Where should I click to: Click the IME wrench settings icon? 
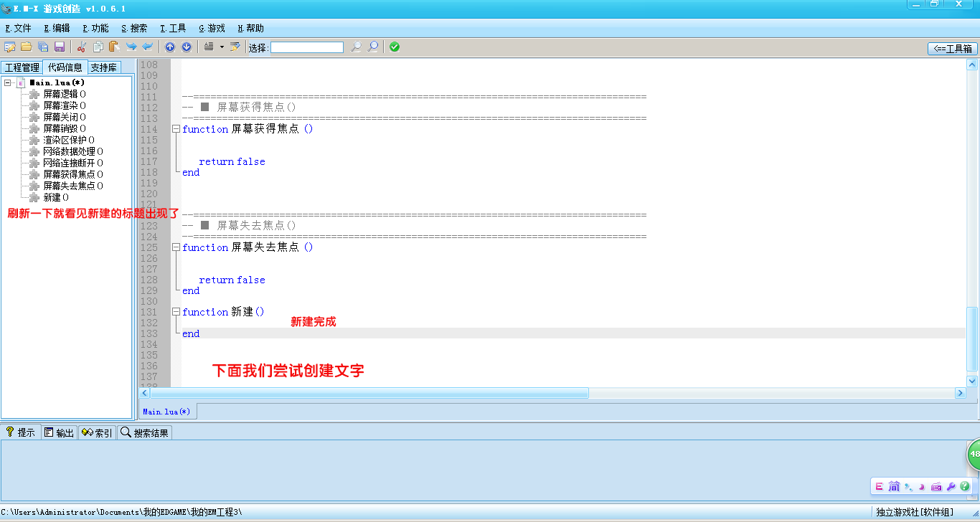[951, 486]
